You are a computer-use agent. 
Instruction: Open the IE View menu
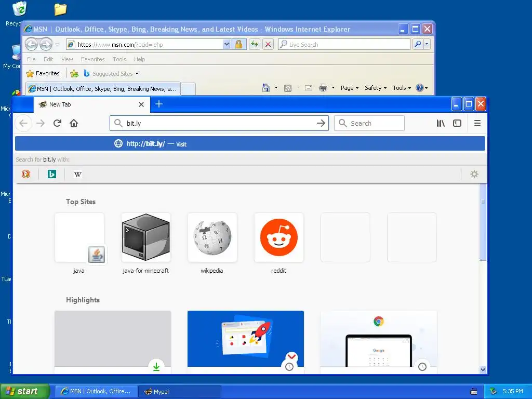click(x=67, y=59)
